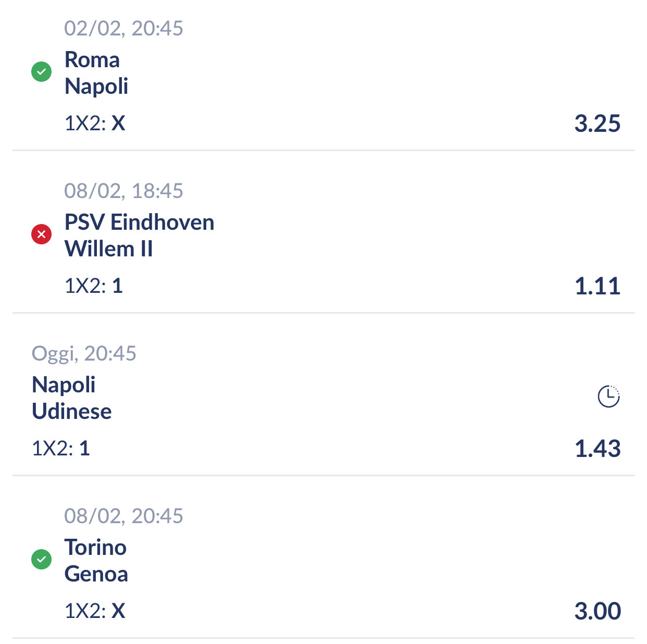
Task: Open the Genoa team name
Action: pyautogui.click(x=96, y=574)
